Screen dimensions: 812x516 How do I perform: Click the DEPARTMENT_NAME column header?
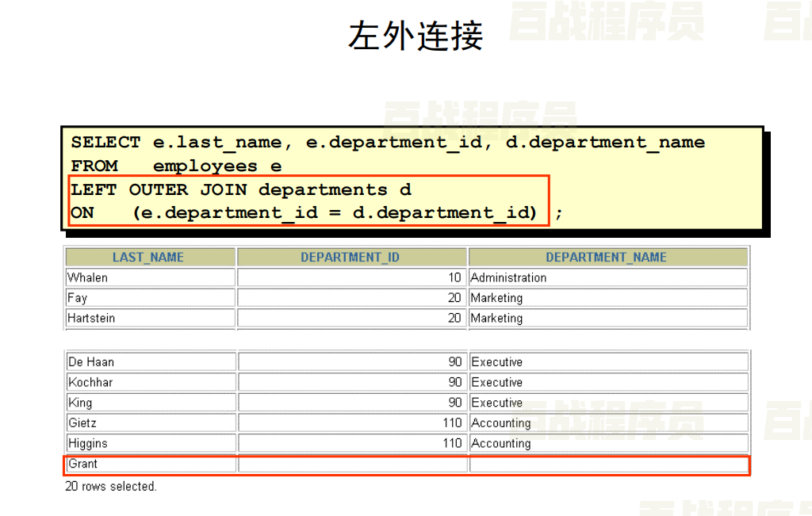click(x=606, y=257)
